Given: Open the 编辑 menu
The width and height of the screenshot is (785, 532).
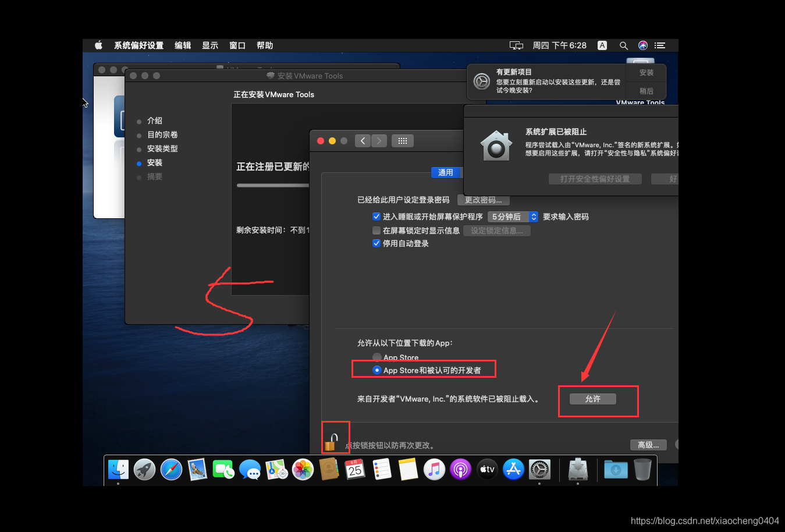Looking at the screenshot, I should coord(183,45).
